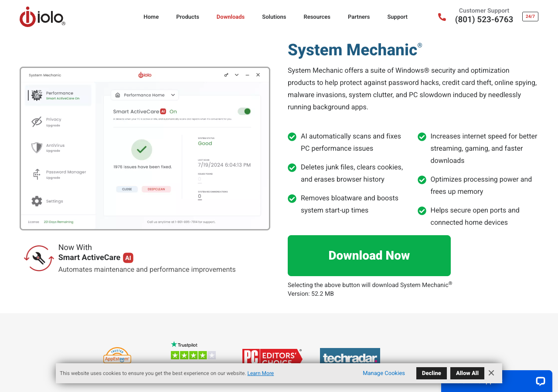Image resolution: width=558 pixels, height=392 pixels.
Task: Select the Support menu item
Action: click(x=397, y=17)
